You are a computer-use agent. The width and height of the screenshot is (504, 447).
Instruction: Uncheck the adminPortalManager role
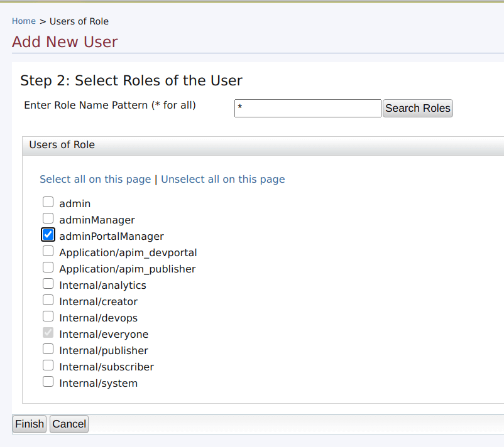tap(48, 234)
